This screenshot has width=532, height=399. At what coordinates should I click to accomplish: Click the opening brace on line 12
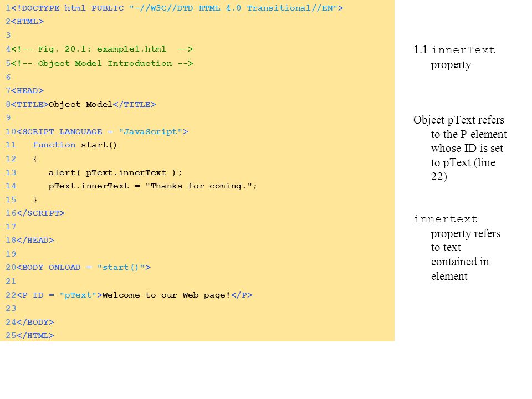click(35, 159)
